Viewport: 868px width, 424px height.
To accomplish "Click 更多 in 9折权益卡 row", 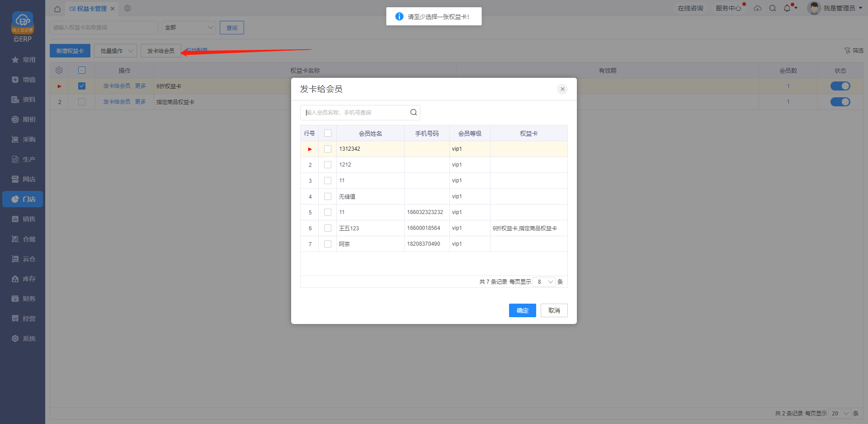I will [141, 86].
